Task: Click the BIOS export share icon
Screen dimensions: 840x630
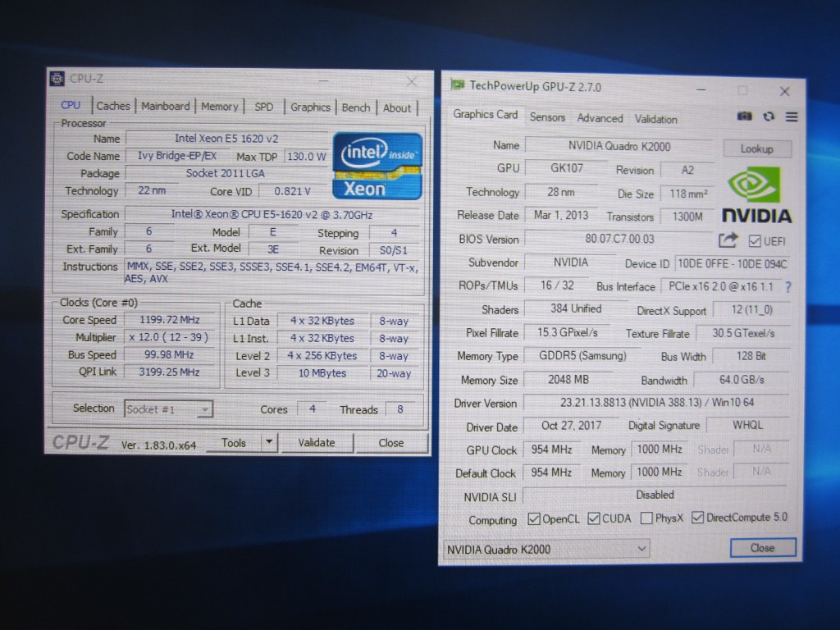Action: (728, 240)
